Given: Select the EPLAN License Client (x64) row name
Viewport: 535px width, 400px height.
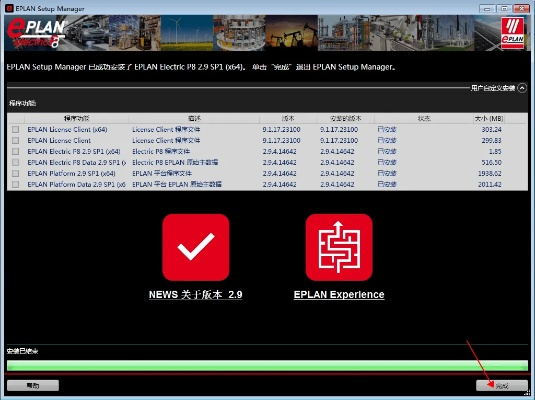Looking at the screenshot, I should pyautogui.click(x=67, y=130).
